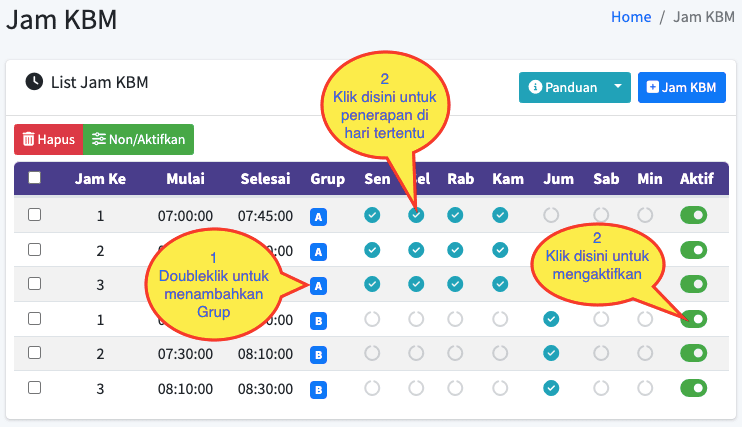This screenshot has height=427, width=742.
Task: Click the Mulai column header
Action: pyautogui.click(x=186, y=178)
